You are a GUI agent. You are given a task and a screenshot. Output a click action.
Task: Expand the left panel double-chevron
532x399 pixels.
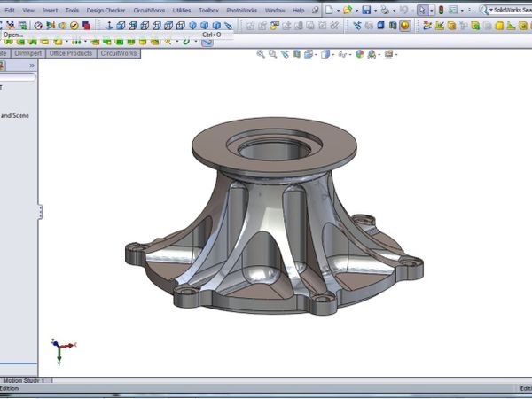click(32, 66)
